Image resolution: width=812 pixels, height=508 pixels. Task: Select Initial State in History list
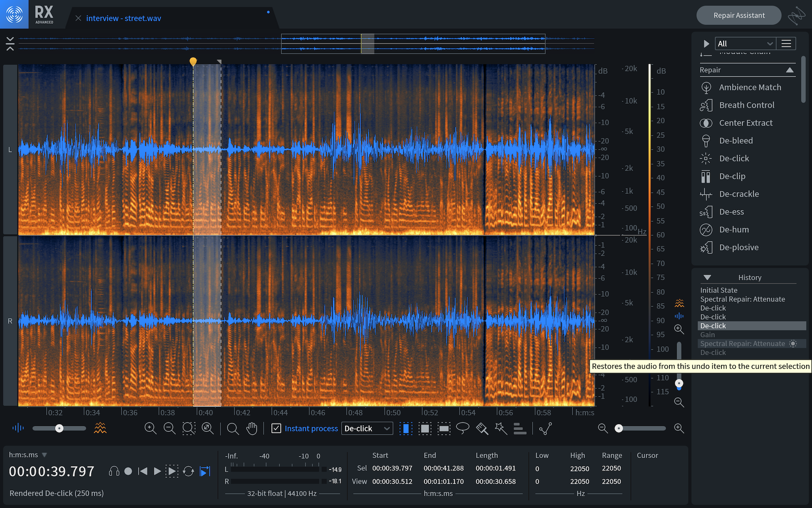[x=719, y=290]
